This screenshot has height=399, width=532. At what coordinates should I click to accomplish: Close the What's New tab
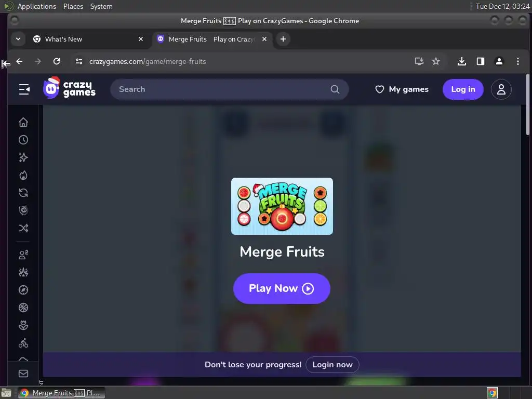coord(141,39)
